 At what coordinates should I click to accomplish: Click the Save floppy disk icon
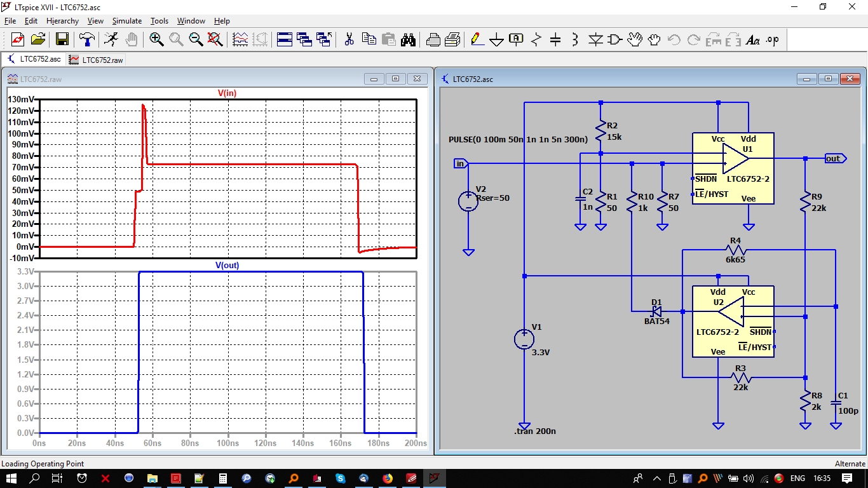[62, 40]
